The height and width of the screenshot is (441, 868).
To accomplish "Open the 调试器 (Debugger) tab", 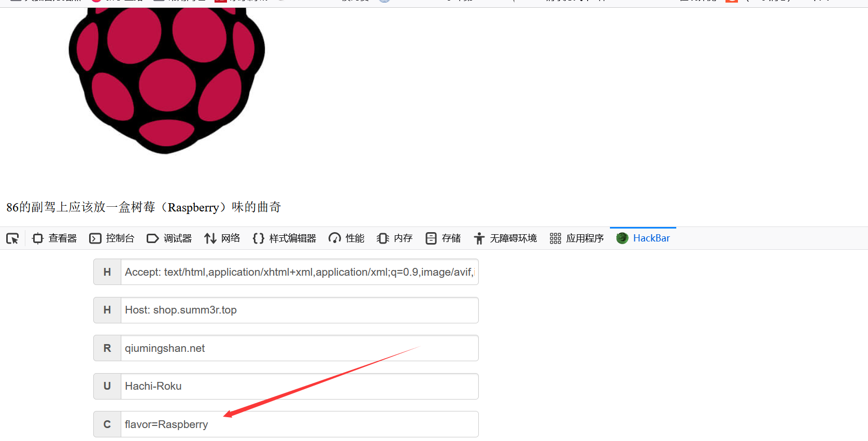I will (169, 238).
